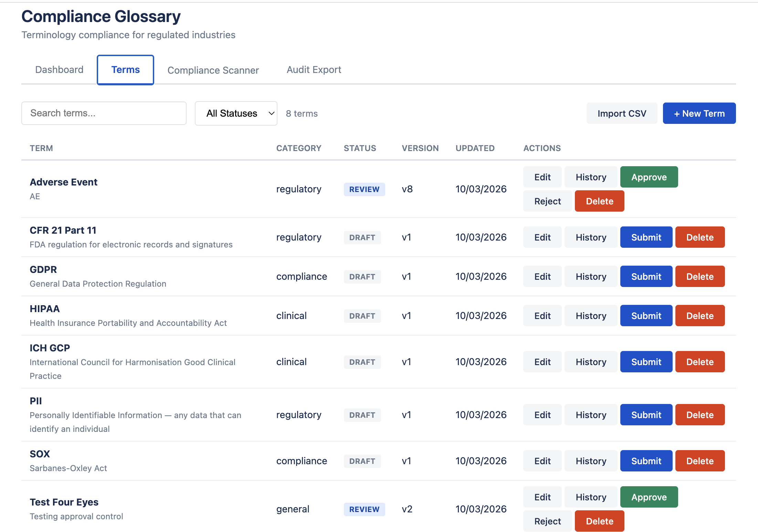Submit the ICH GCP term
The image size is (758, 532).
pos(646,362)
